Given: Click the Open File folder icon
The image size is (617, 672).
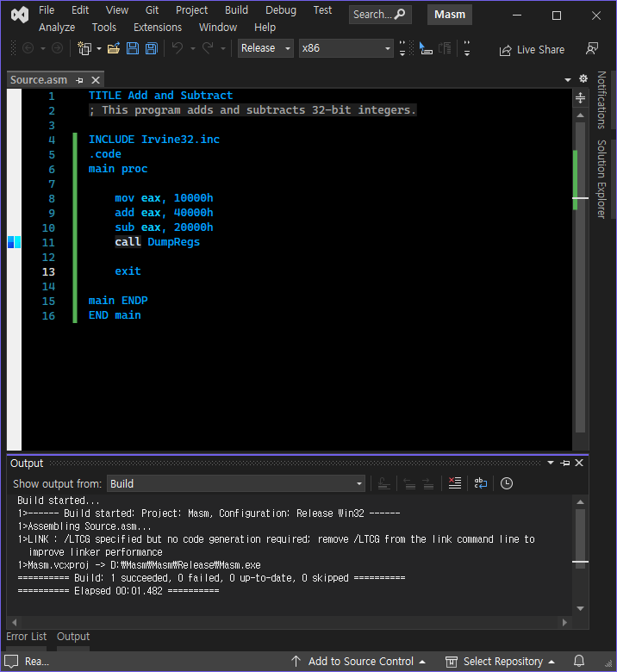Looking at the screenshot, I should tap(114, 48).
